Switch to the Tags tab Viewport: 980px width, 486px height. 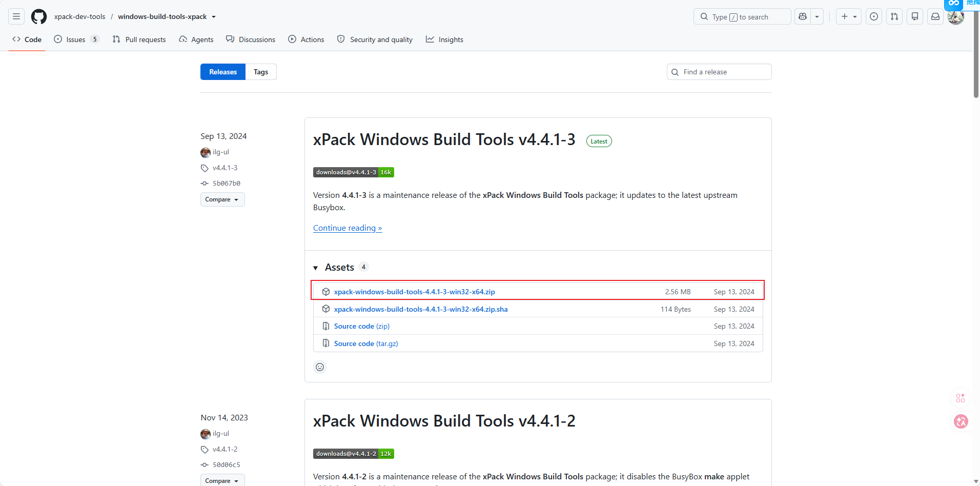pyautogui.click(x=261, y=72)
